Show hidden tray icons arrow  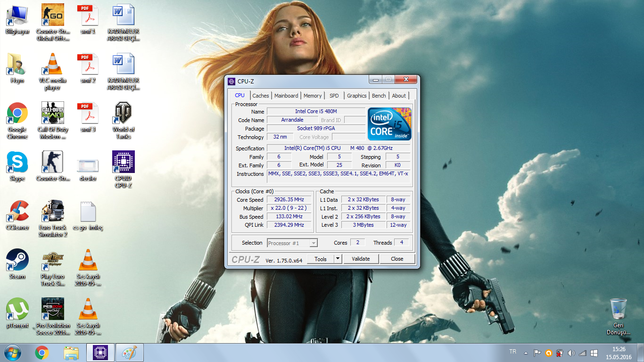pyautogui.click(x=526, y=353)
